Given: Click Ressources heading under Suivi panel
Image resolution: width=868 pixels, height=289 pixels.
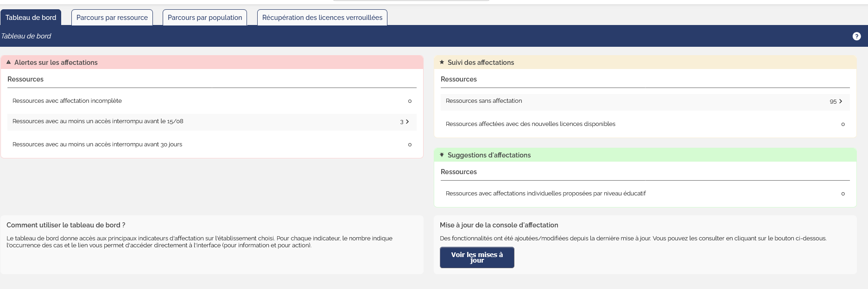Looking at the screenshot, I should [x=459, y=79].
